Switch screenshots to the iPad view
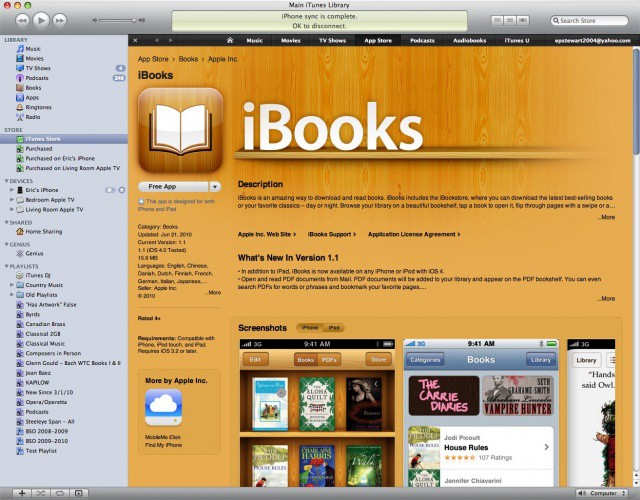The image size is (640, 500). click(335, 327)
